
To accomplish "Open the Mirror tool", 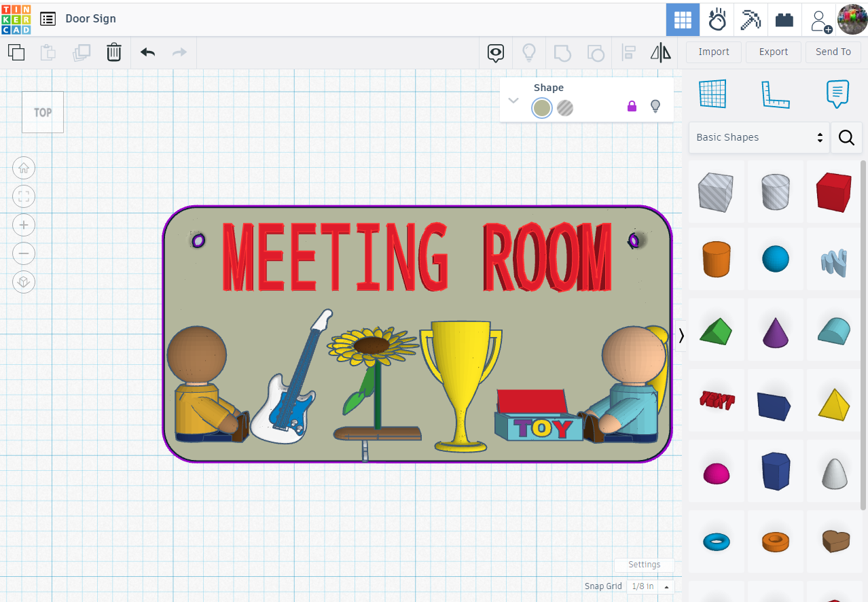I will coord(661,52).
